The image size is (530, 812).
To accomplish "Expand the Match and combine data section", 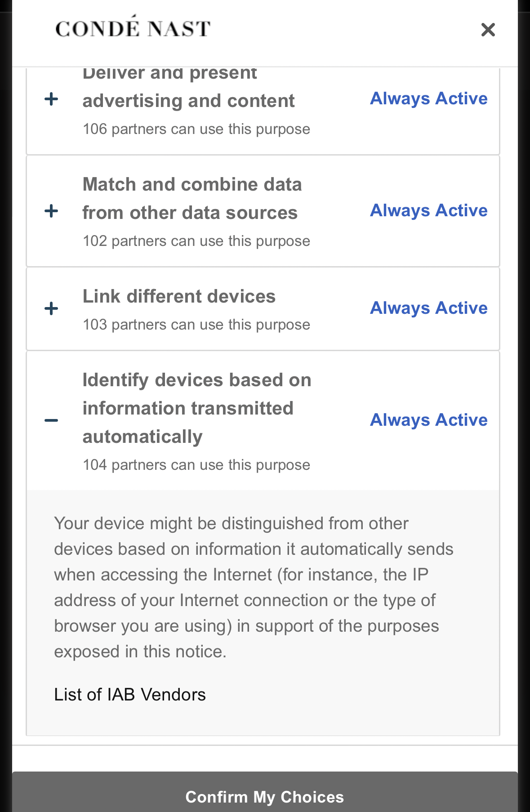I will point(52,211).
